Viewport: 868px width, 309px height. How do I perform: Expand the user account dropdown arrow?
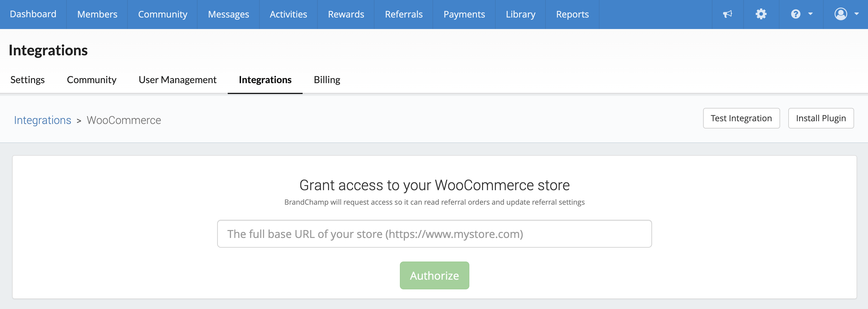[856, 14]
